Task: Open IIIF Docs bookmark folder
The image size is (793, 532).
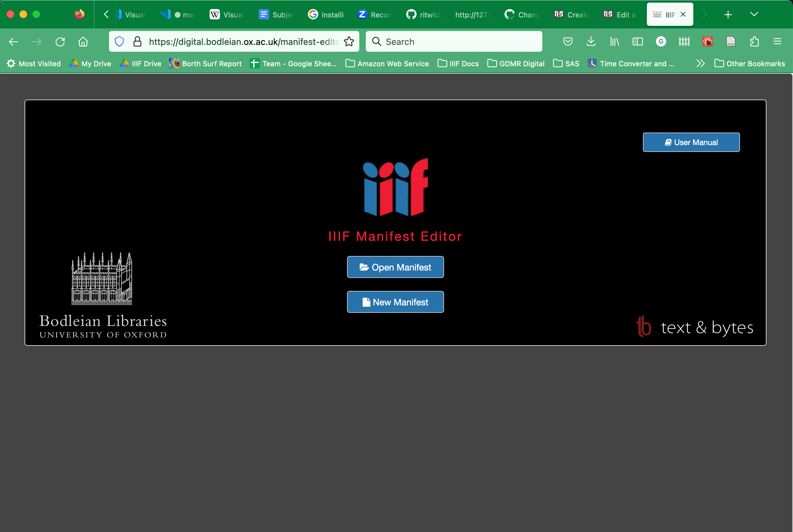Action: [458, 63]
